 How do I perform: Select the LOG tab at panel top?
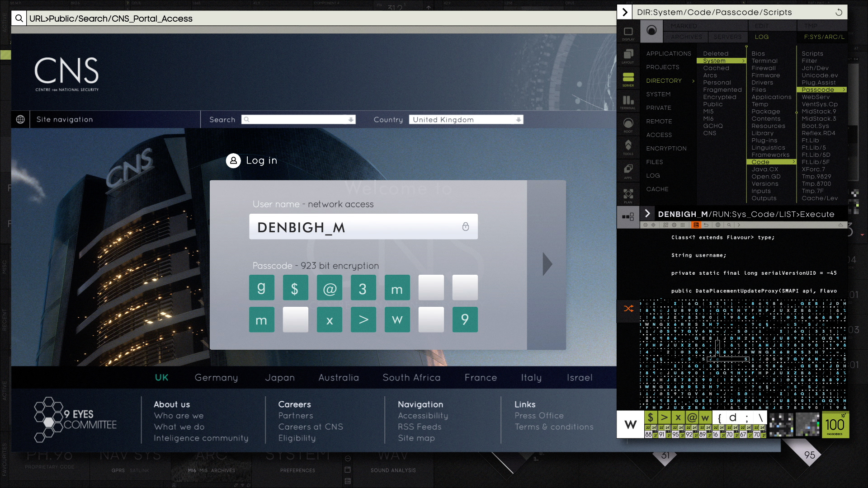tap(762, 37)
